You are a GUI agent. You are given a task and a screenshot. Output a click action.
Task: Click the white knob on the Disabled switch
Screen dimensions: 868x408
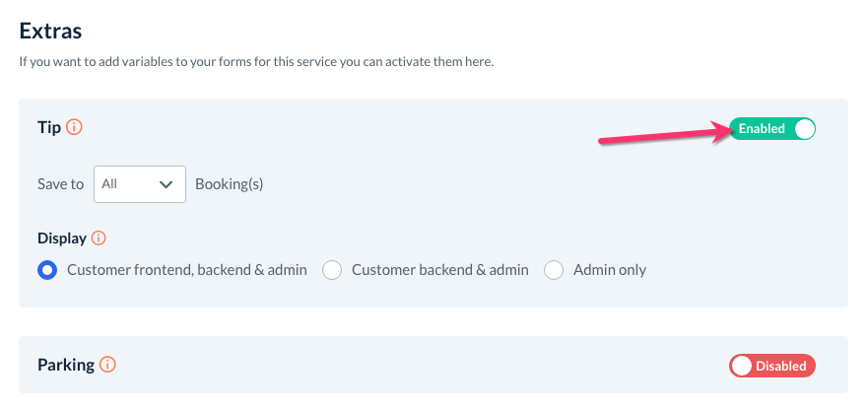742,366
